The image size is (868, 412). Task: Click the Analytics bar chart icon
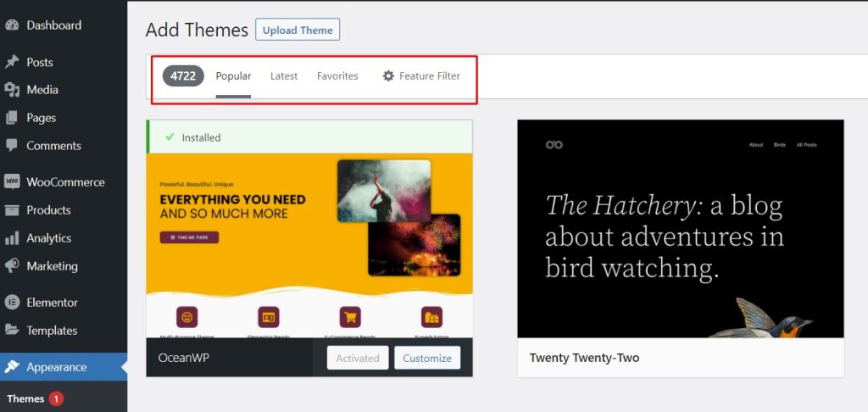pyautogui.click(x=12, y=238)
